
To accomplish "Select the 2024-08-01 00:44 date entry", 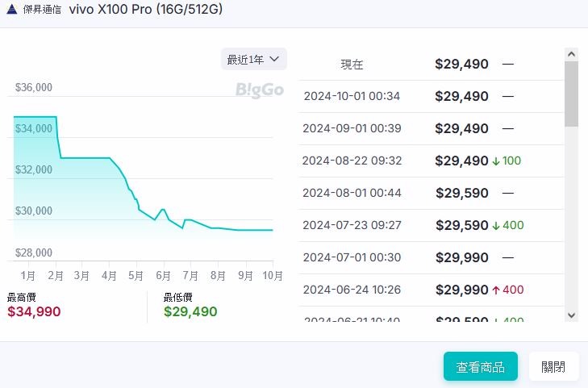I will (x=352, y=193).
